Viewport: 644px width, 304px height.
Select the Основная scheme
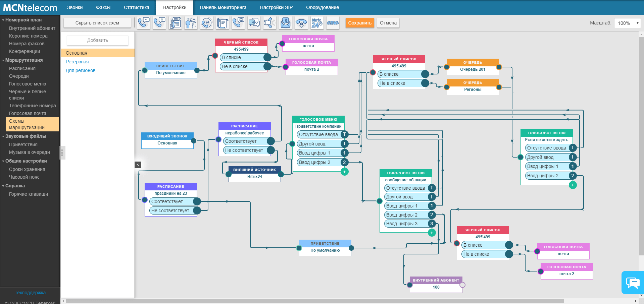[98, 53]
